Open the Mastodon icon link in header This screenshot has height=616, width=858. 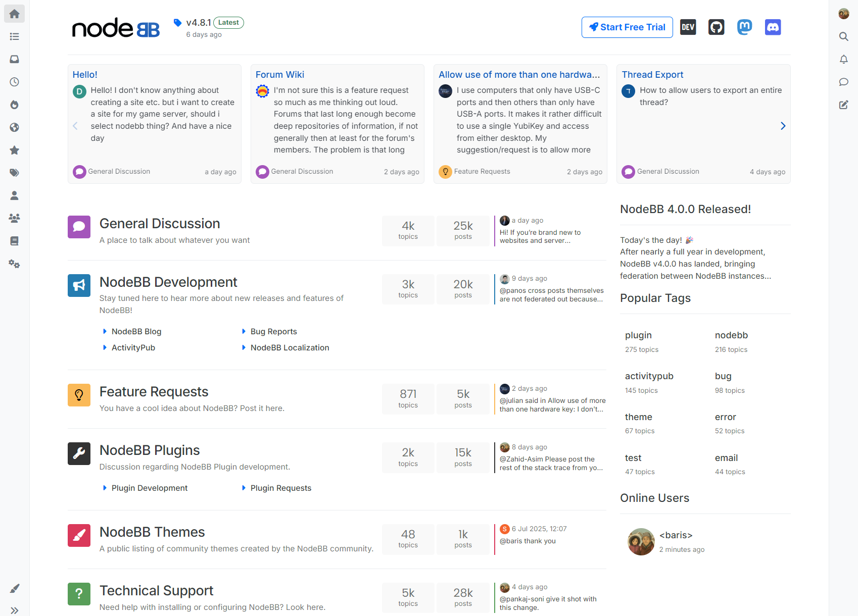point(744,27)
